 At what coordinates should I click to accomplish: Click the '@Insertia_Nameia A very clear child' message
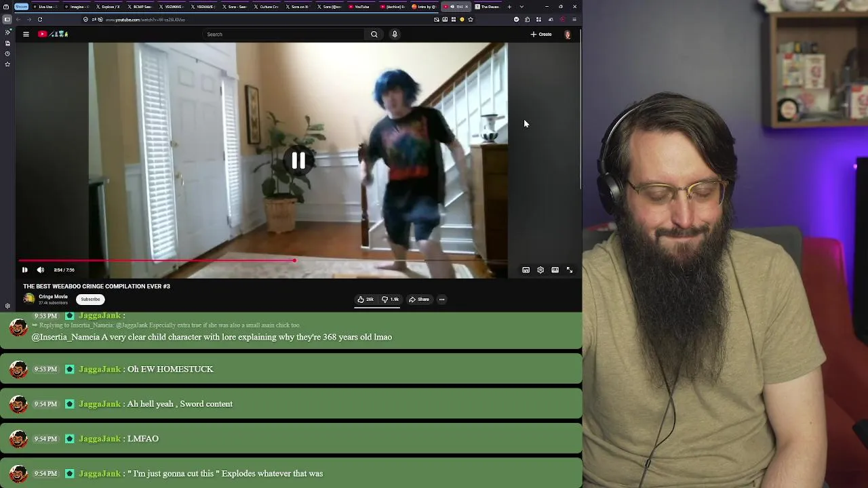click(212, 337)
